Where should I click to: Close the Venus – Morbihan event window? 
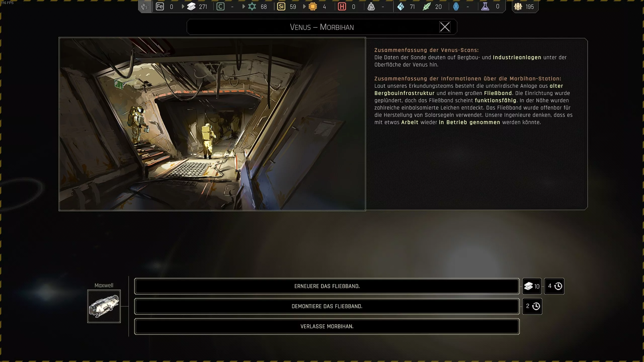445,27
